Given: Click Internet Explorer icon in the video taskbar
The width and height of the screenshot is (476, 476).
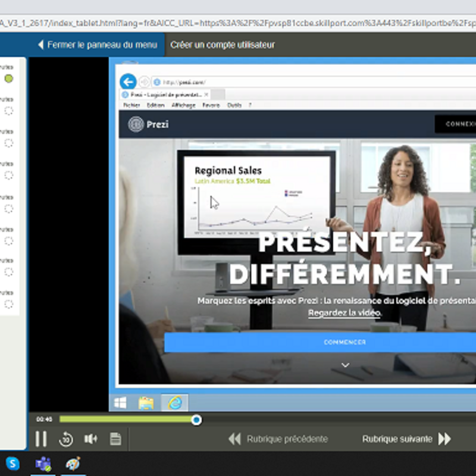Looking at the screenshot, I should pos(174,403).
